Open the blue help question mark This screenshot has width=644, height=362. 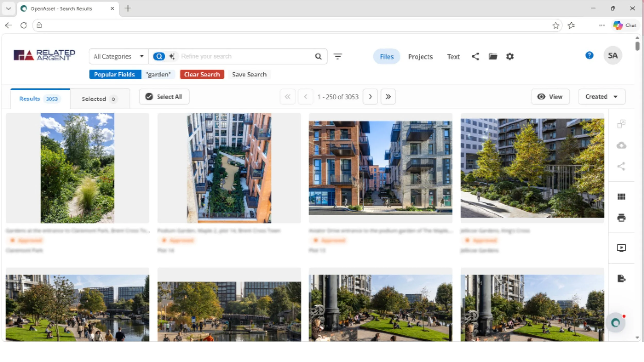point(589,55)
